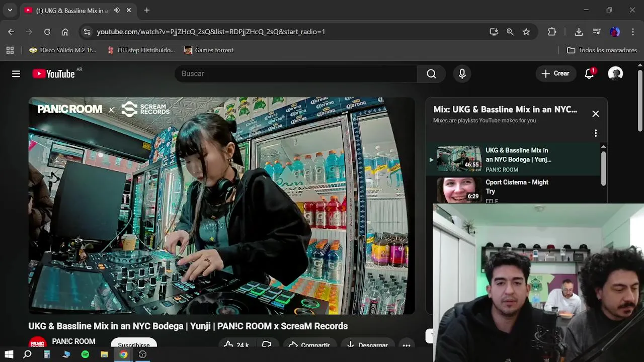Open Spotify from the taskbar
Viewport: 644px width, 362px height.
[x=85, y=354]
